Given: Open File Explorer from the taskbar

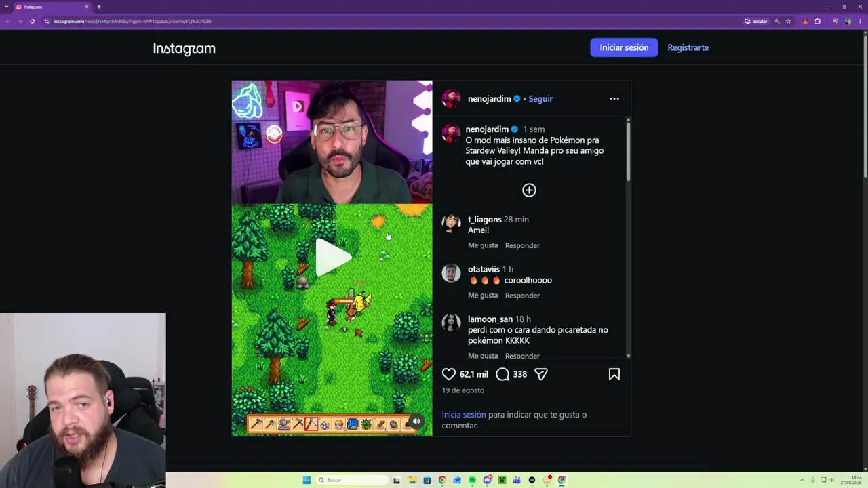Looking at the screenshot, I should click(x=412, y=480).
